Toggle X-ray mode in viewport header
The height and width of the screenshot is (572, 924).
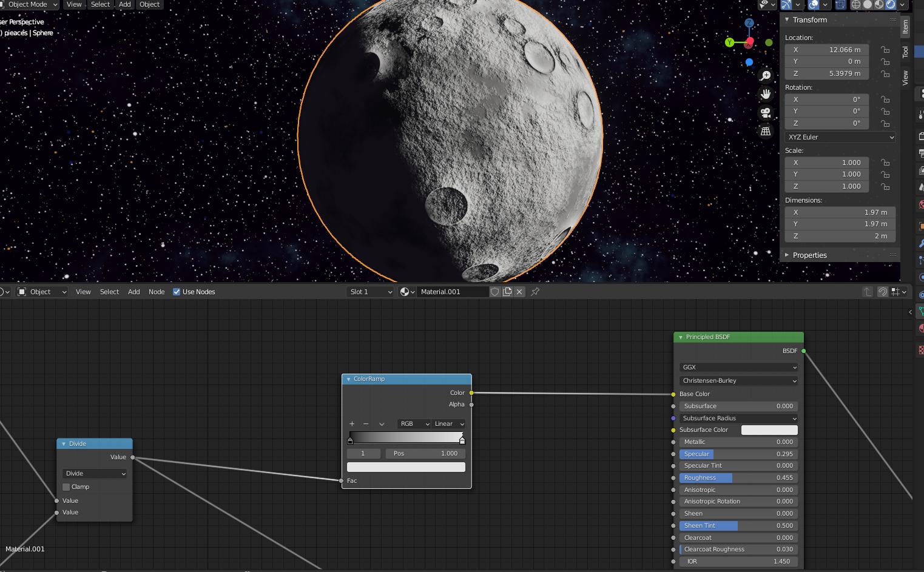coord(840,4)
